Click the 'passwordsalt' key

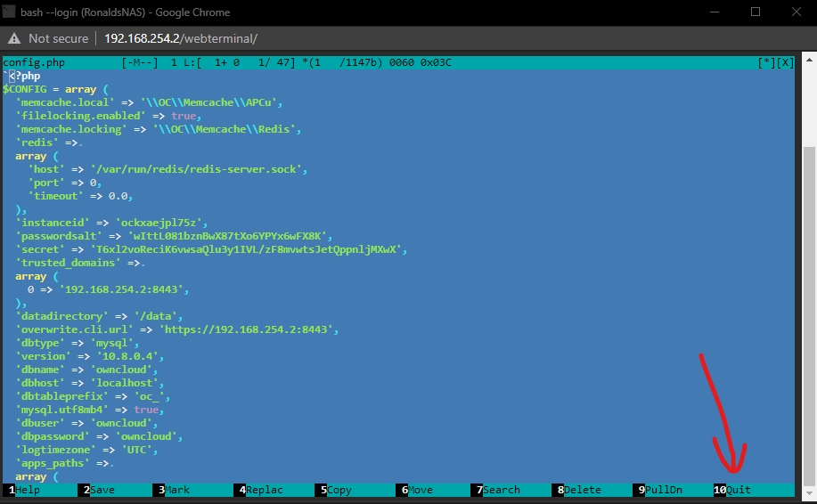point(59,236)
